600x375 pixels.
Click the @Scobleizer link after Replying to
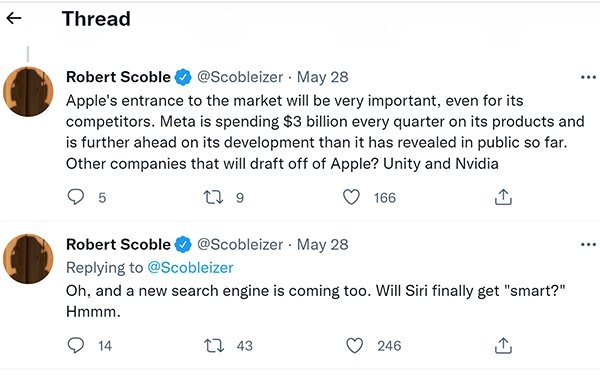[190, 267]
